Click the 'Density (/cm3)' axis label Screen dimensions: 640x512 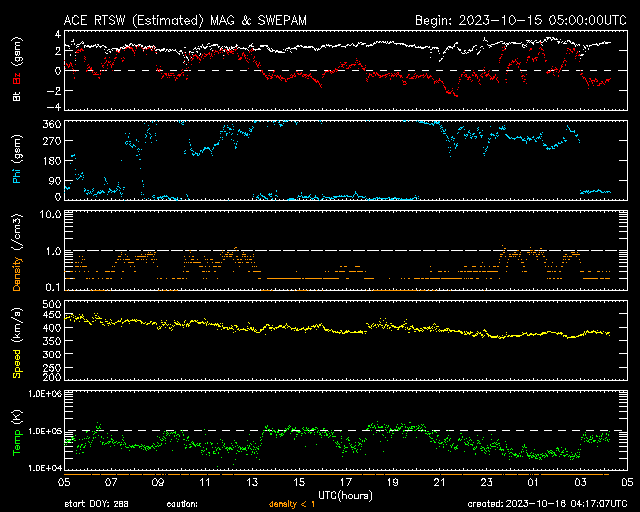tap(17, 252)
